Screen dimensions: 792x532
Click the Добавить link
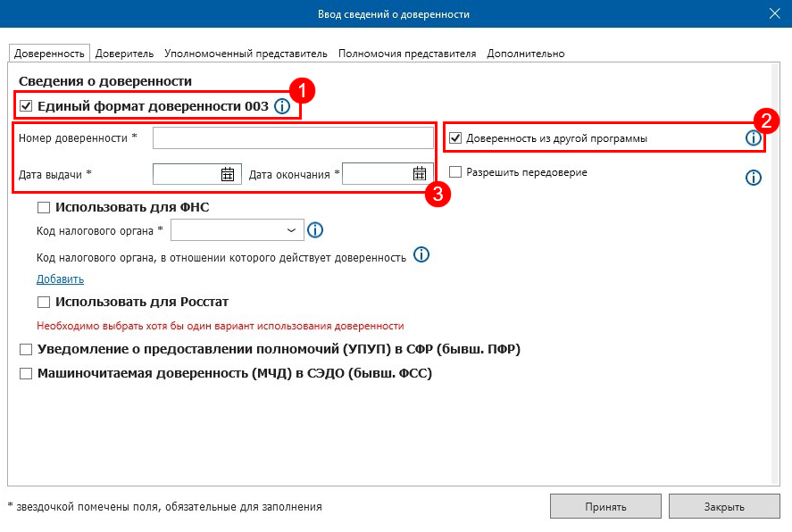[x=60, y=279]
